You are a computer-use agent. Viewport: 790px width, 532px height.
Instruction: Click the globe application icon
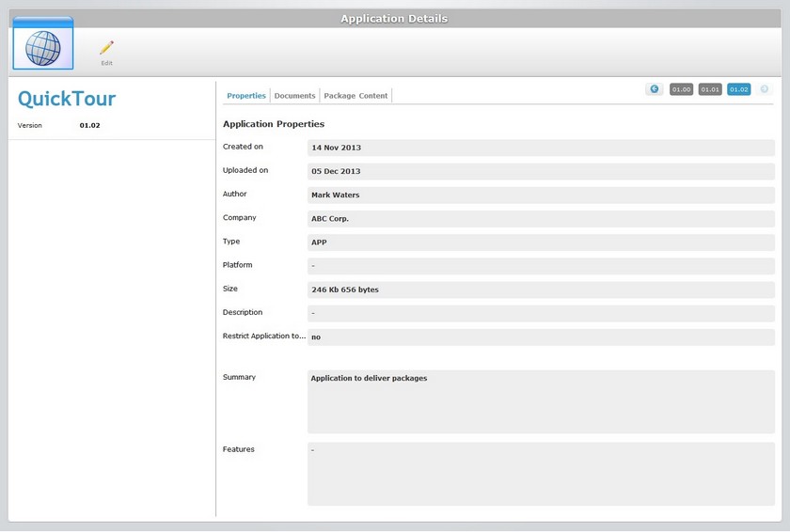click(43, 43)
